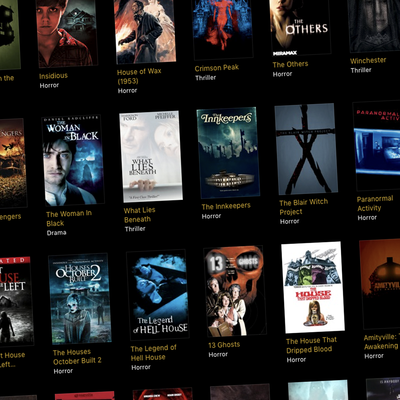Open the 13 Ghosts title link
400x400 pixels.
(224, 345)
